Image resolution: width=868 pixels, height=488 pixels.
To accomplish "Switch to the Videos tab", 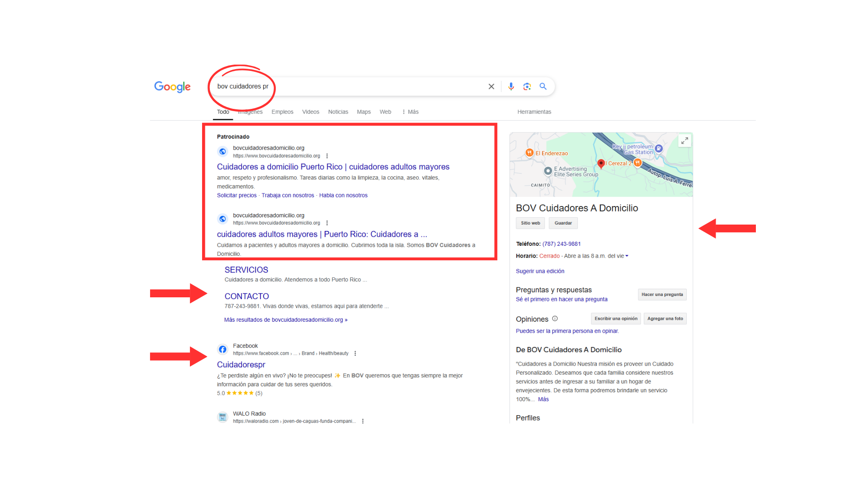I will coord(311,112).
